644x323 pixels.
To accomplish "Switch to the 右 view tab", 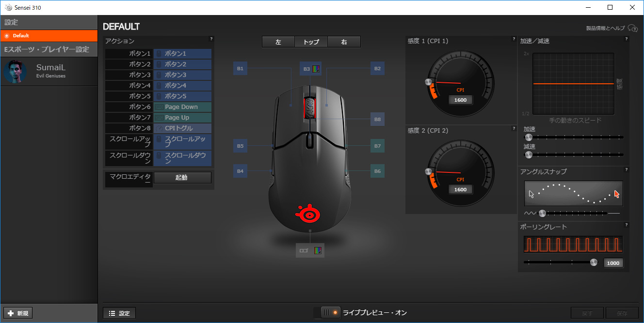I will 344,42.
